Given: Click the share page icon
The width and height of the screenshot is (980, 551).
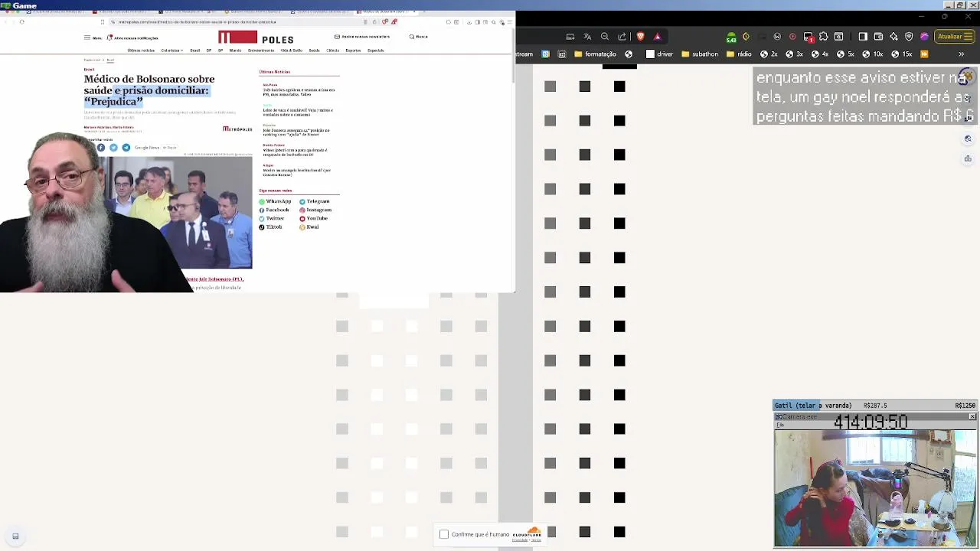Looking at the screenshot, I should (x=622, y=37).
